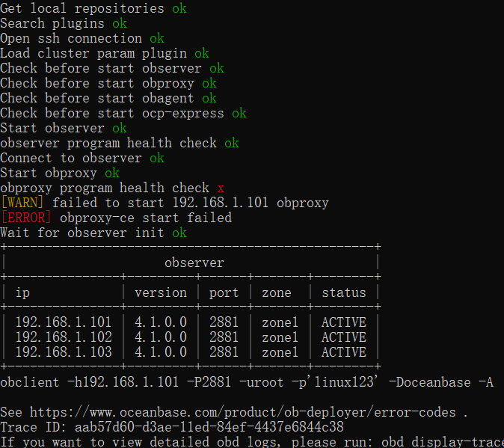Screen dimensions: 504x448
Task: Click the 'obd display-trace' hint line
Action: click(252, 442)
